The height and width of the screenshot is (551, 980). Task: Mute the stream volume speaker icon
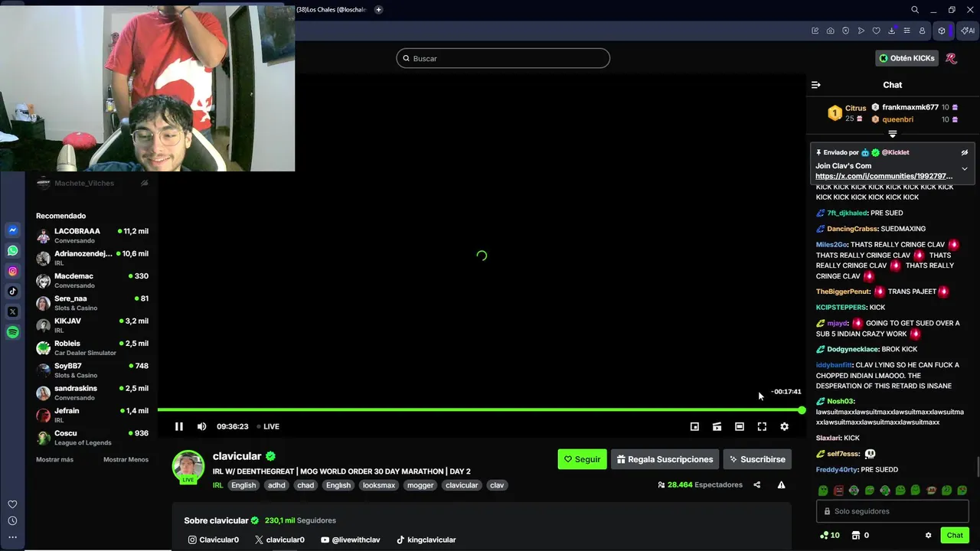coord(201,427)
